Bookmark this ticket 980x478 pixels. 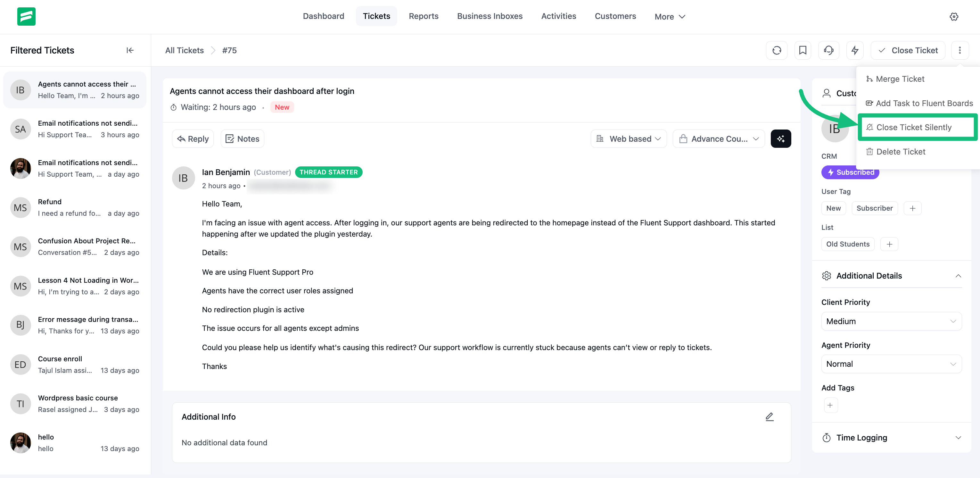(802, 50)
